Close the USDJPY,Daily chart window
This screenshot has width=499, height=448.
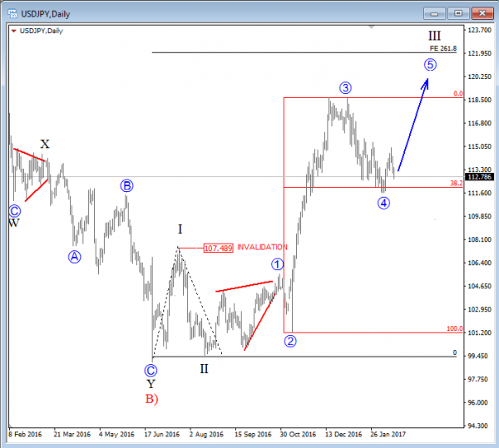[482, 13]
